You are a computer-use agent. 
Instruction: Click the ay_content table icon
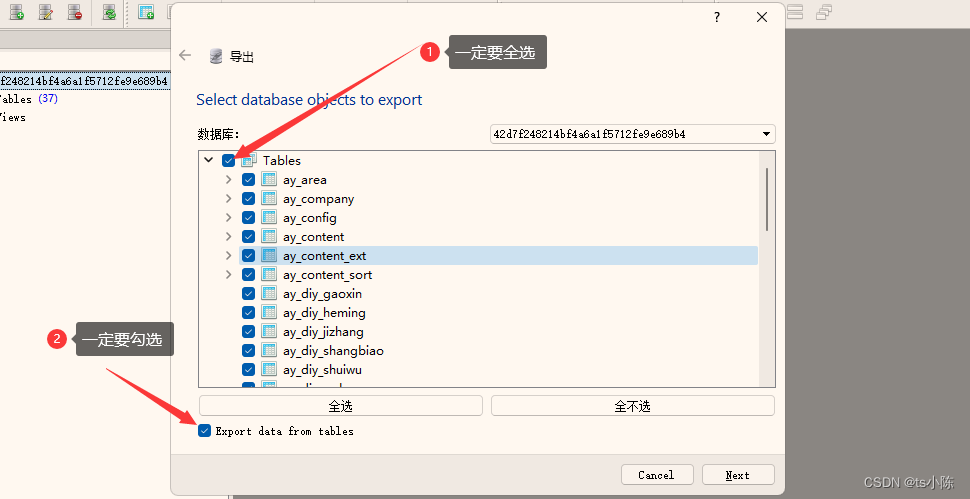pyautogui.click(x=268, y=237)
